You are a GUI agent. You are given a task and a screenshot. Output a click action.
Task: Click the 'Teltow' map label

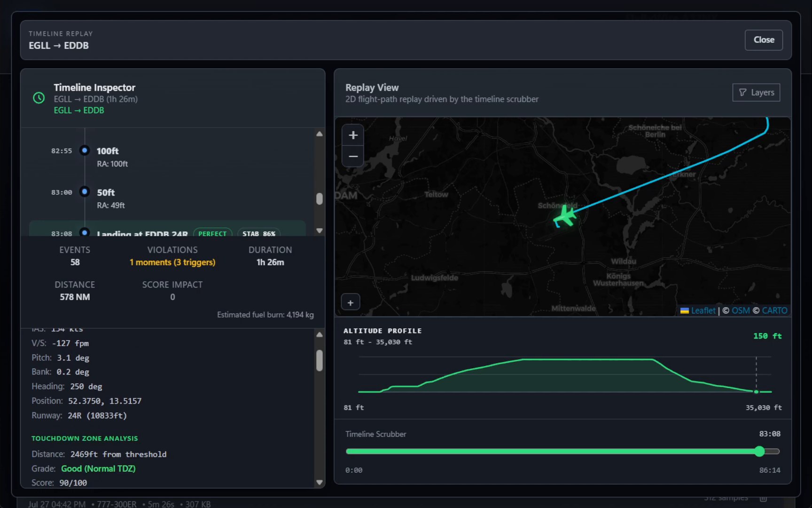point(436,194)
